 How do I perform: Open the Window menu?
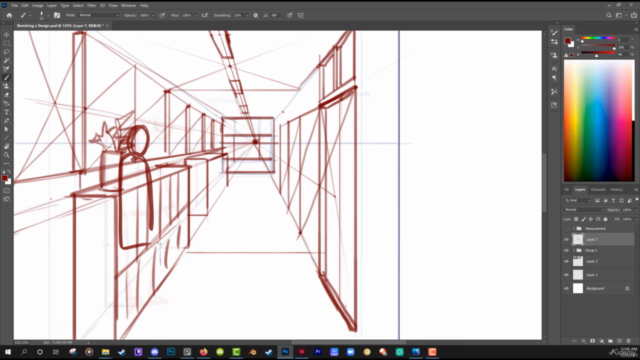(x=129, y=5)
